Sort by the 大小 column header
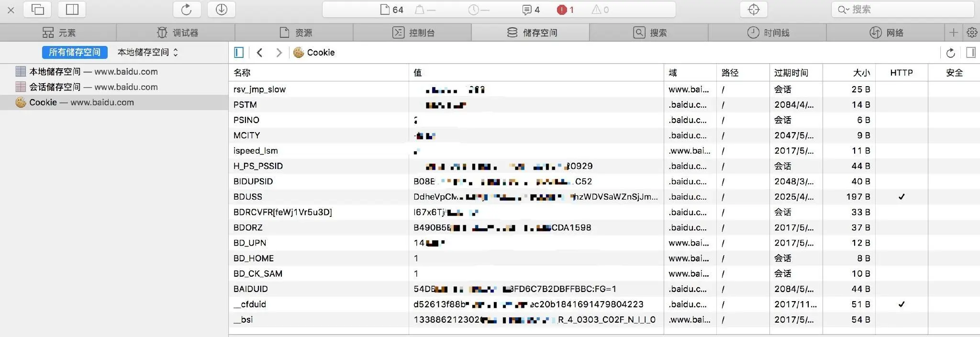This screenshot has height=337, width=980. tap(849, 73)
